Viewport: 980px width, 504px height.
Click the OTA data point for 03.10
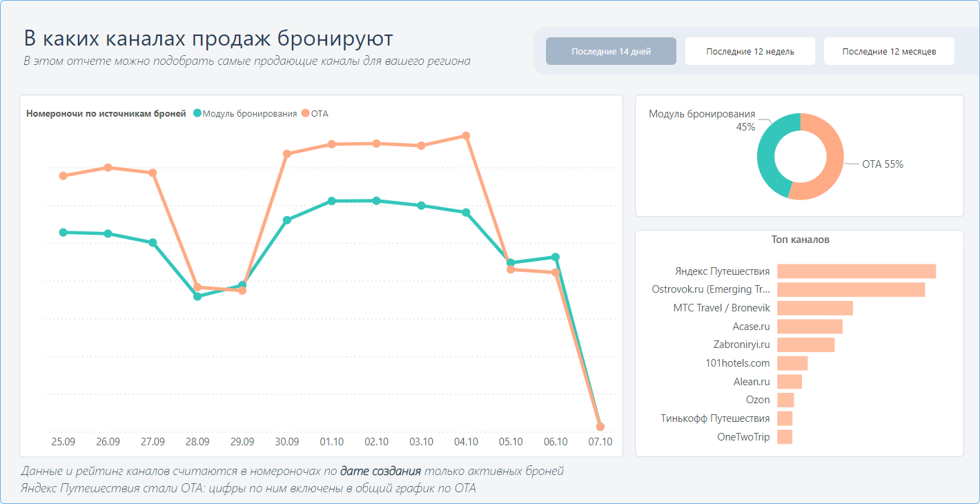point(421,146)
